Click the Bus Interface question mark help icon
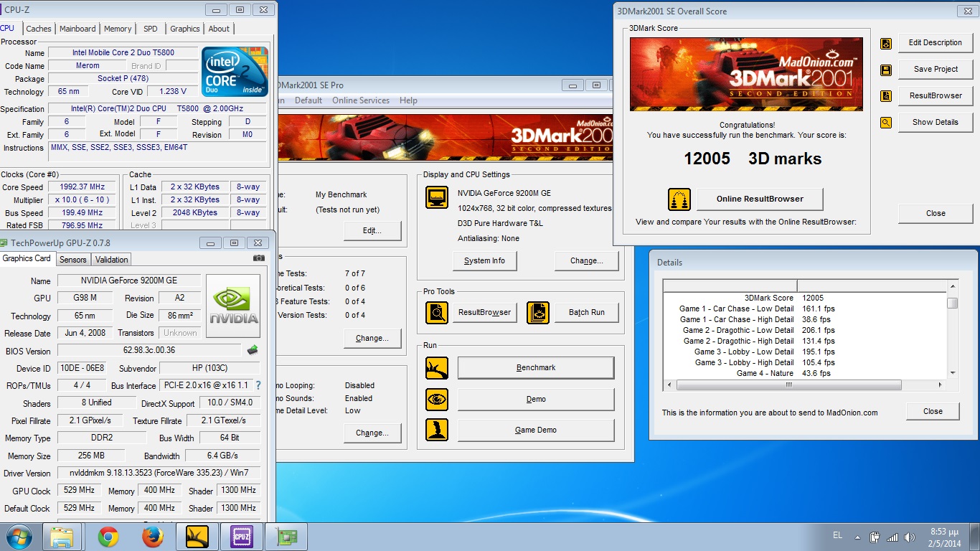 pos(258,385)
